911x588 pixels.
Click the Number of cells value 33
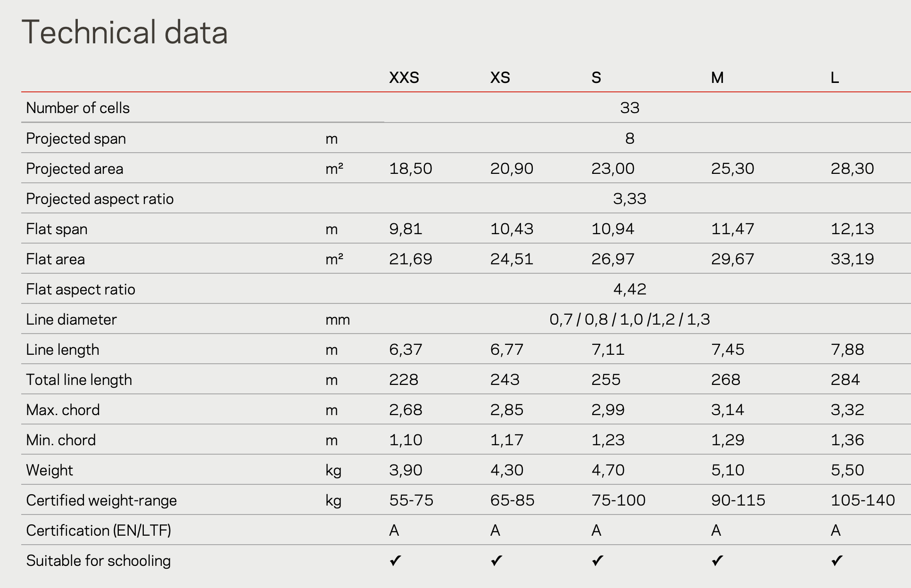629,108
